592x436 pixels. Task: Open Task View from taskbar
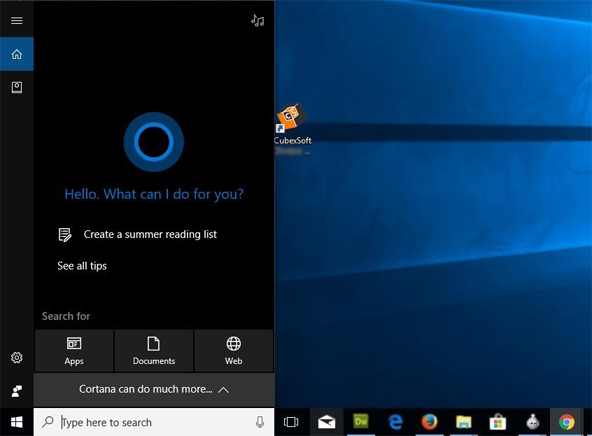point(291,422)
